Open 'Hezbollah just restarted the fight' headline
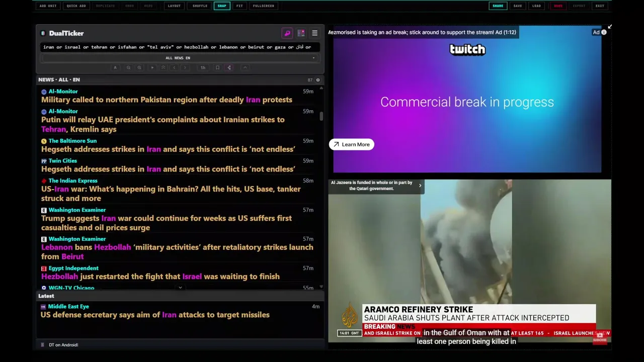This screenshot has height=362, width=644. click(160, 277)
